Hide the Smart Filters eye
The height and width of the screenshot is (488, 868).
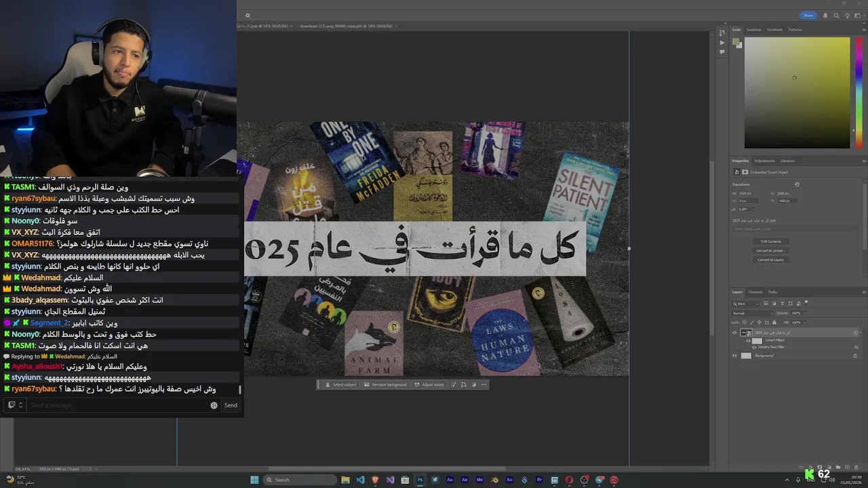[749, 341]
